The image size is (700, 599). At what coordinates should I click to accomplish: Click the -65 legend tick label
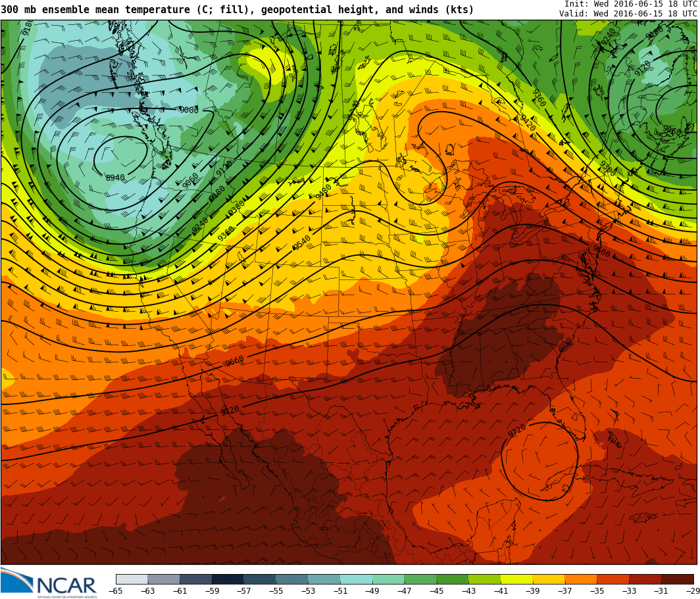click(116, 591)
